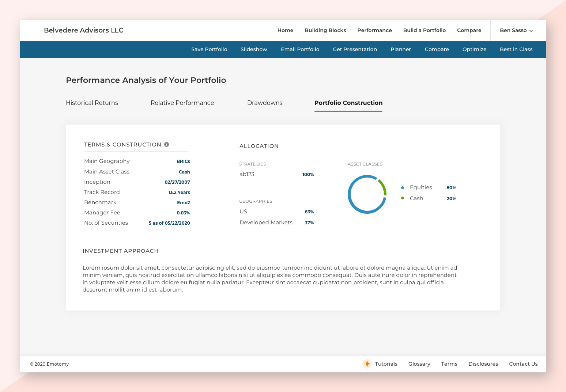Viewport: 566px width, 392px height.
Task: Click Get Presentation in the toolbar
Action: 354,49
